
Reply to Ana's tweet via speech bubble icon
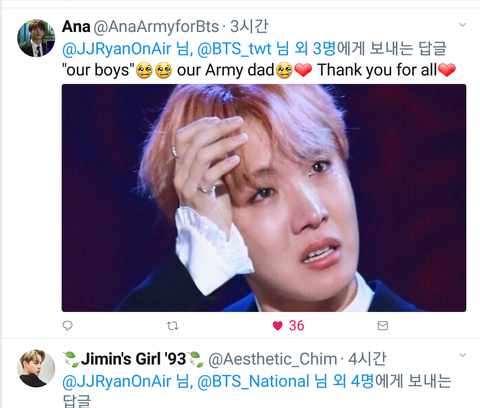click(x=67, y=325)
